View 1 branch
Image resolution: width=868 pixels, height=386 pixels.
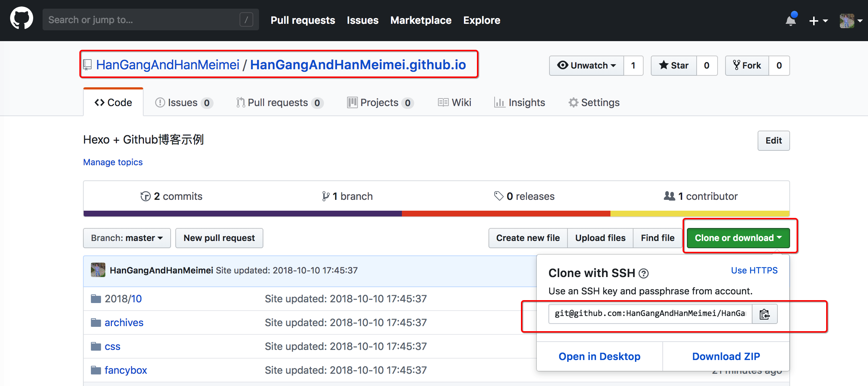(347, 196)
